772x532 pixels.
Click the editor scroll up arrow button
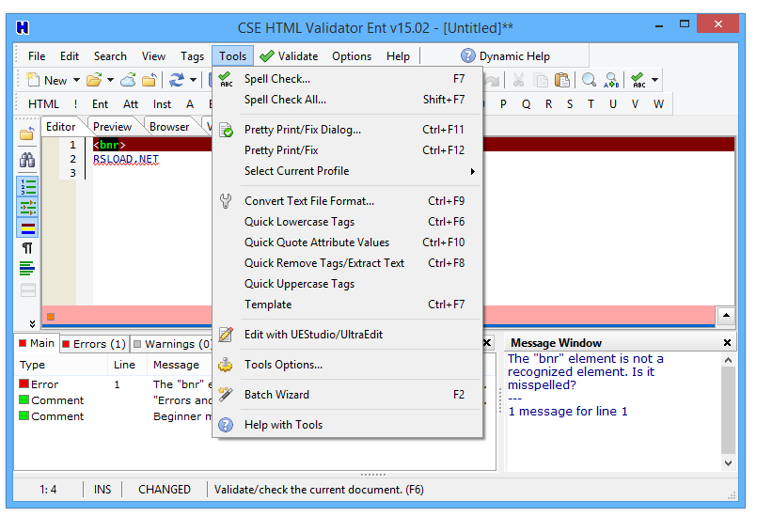(x=726, y=315)
